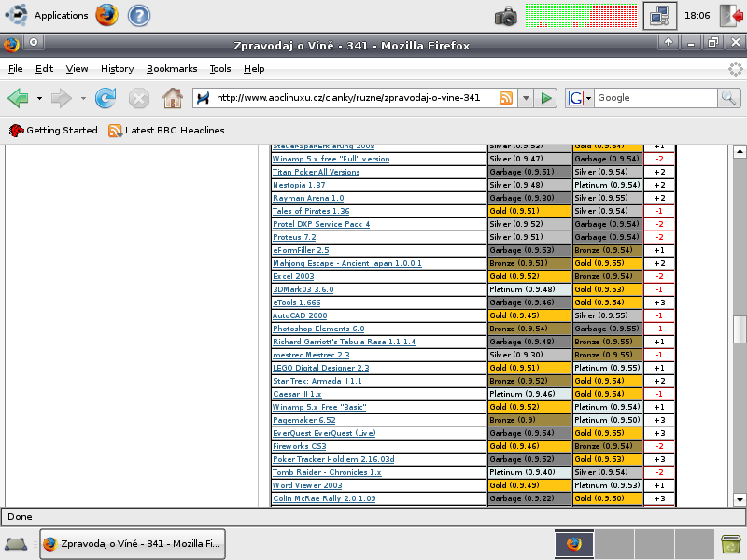Follow the Photoshop Elements 6.0 link
The height and width of the screenshot is (560, 747).
(x=318, y=329)
